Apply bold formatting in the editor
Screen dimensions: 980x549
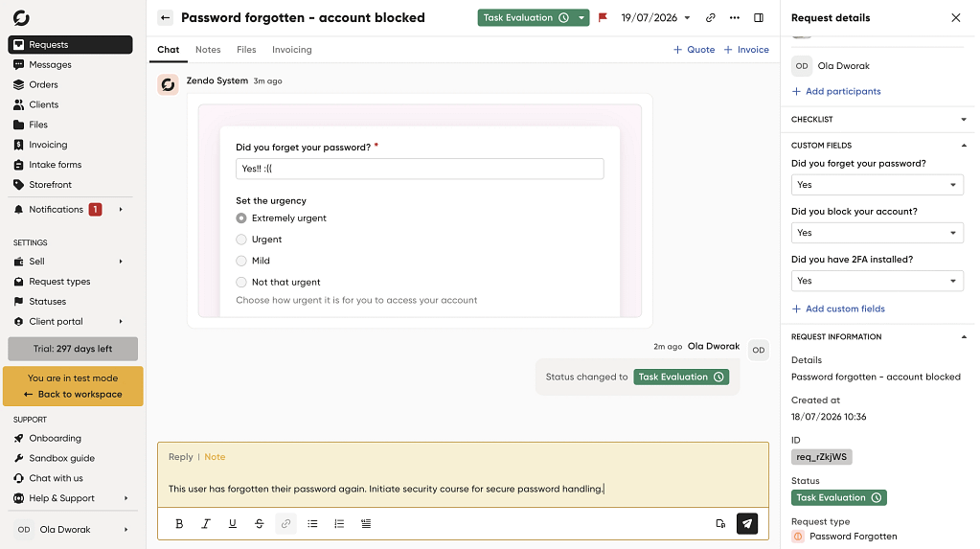(179, 523)
